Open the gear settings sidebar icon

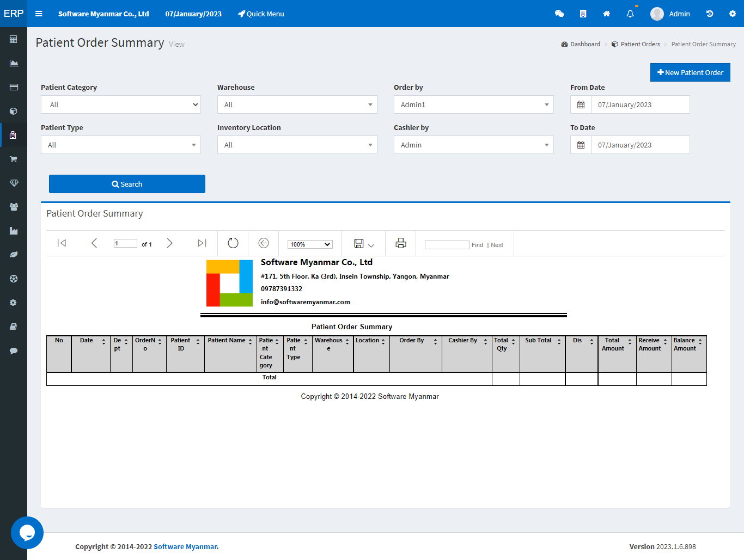[14, 303]
